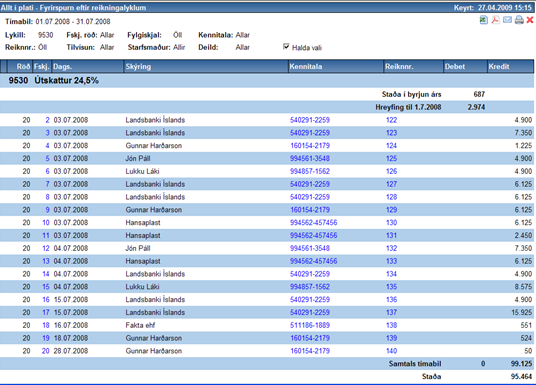Select the 15.925 kredit amount
Viewport: 536px width, 385px height.
522,313
